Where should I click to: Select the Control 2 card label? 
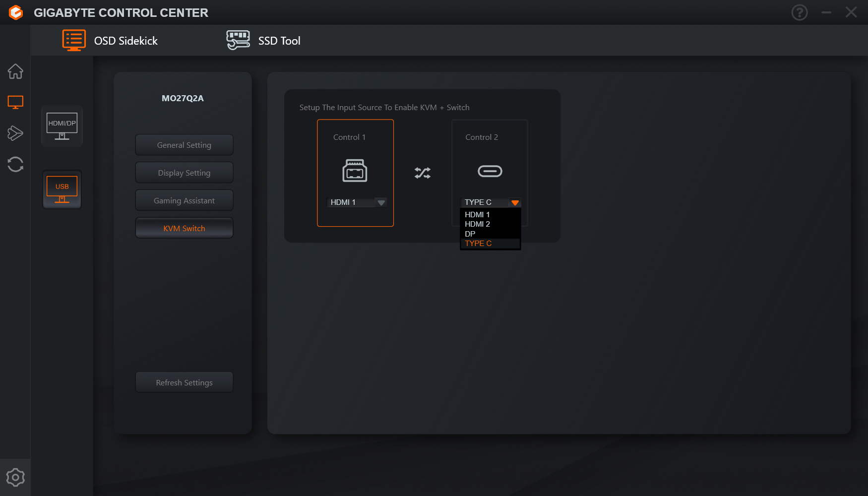click(x=482, y=137)
